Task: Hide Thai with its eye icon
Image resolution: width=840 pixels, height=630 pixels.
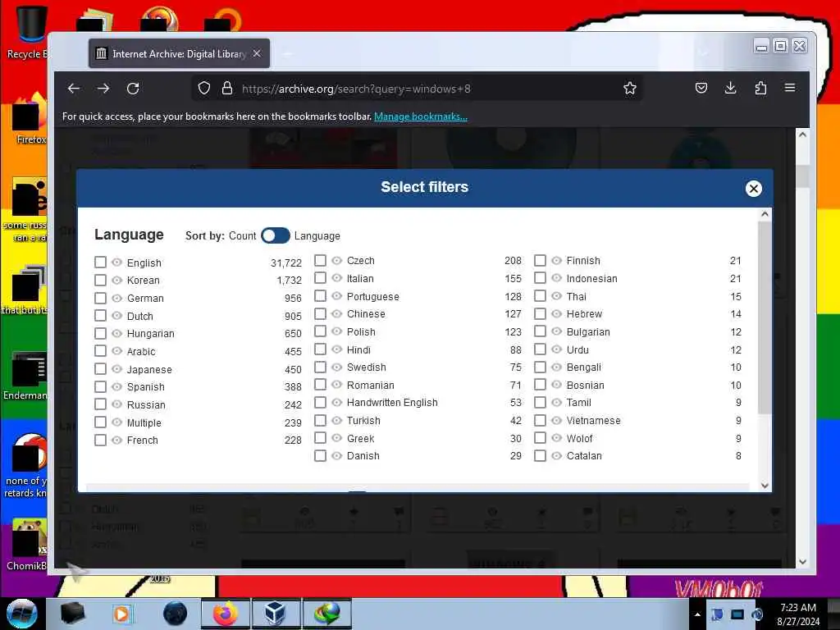Action: coord(557,295)
